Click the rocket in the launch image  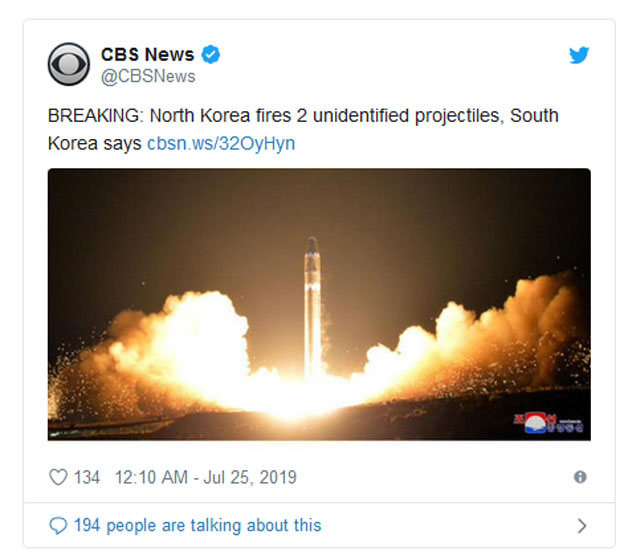(x=312, y=306)
